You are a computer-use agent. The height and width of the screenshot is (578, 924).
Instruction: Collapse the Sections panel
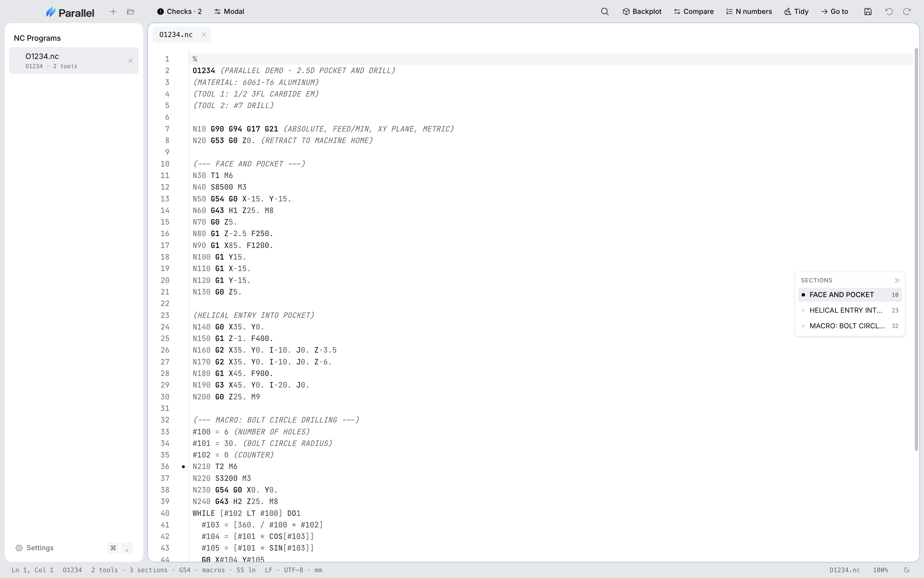(x=897, y=280)
